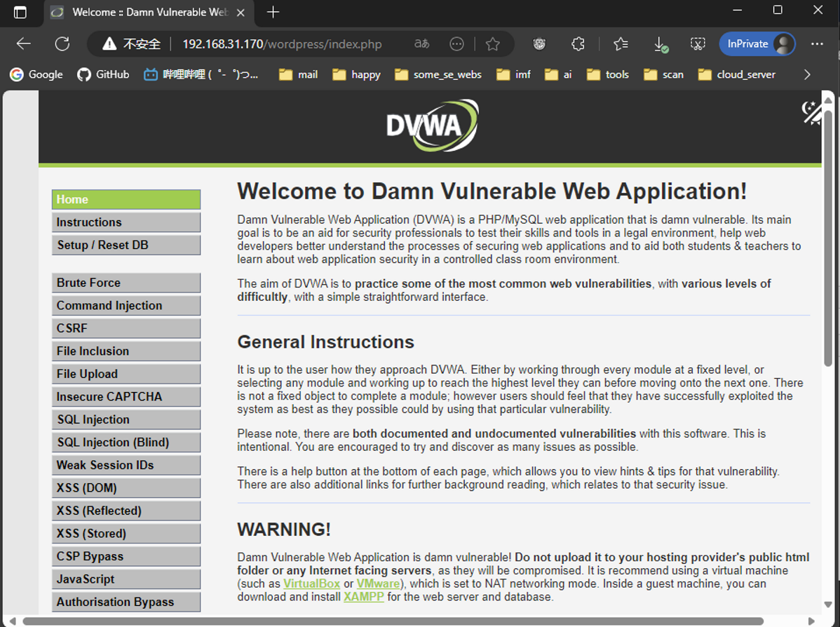Click the favorites star in address bar

[493, 44]
